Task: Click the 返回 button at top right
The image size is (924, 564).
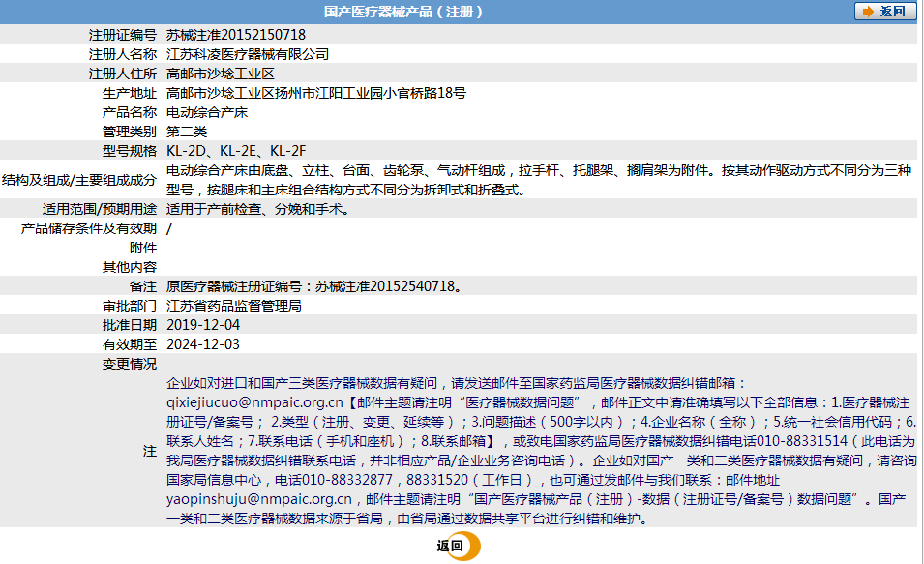Action: click(x=885, y=12)
